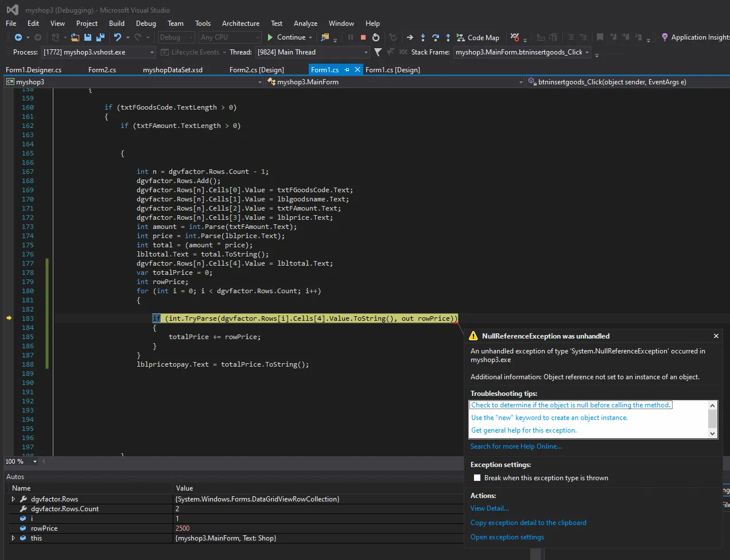Click the Step Into arrow icon
Image resolution: width=730 pixels, height=560 pixels.
[423, 37]
